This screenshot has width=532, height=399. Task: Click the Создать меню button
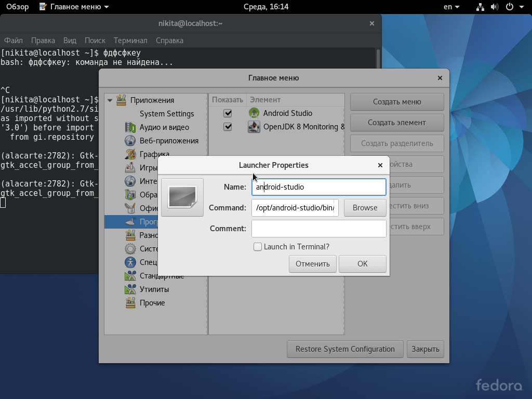coord(397,102)
